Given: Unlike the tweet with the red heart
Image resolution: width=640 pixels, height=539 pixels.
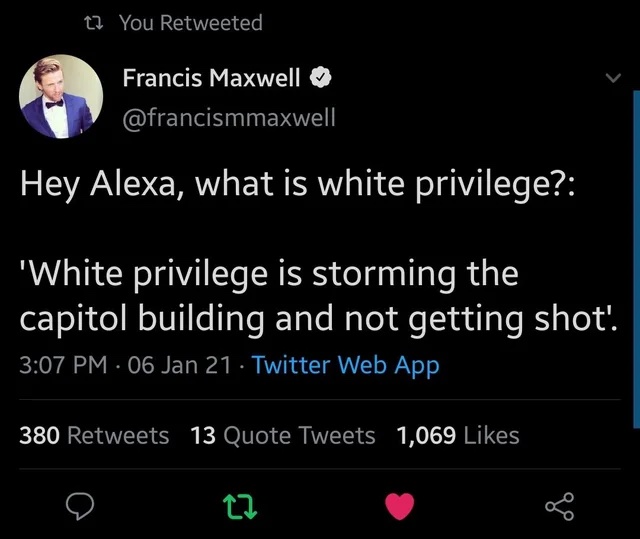Looking at the screenshot, I should click(400, 507).
